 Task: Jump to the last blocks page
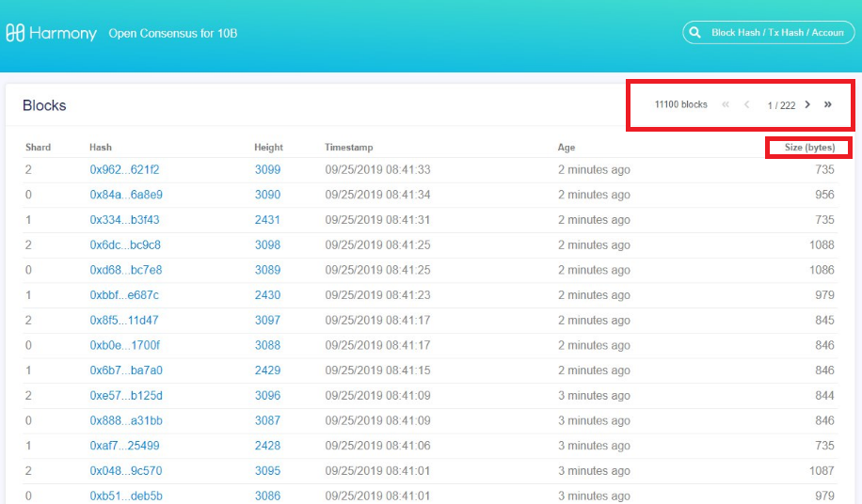coord(827,104)
